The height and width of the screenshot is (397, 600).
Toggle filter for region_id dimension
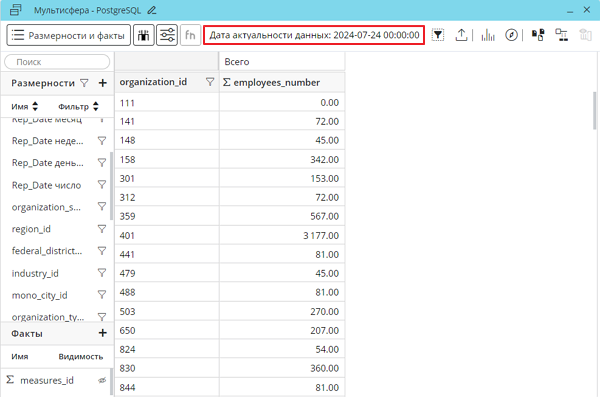[101, 229]
